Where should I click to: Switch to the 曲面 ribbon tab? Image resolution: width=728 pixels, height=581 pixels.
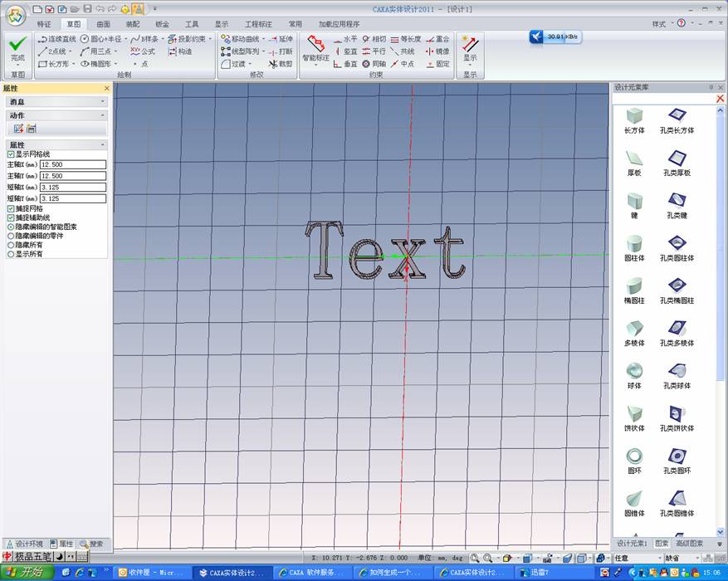pyautogui.click(x=103, y=24)
